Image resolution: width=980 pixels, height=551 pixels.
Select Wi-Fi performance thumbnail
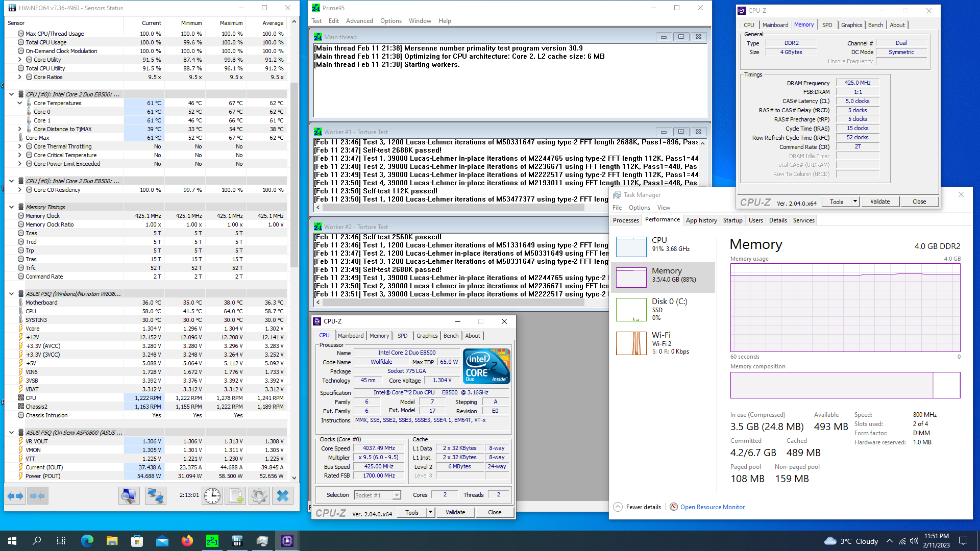tap(663, 342)
